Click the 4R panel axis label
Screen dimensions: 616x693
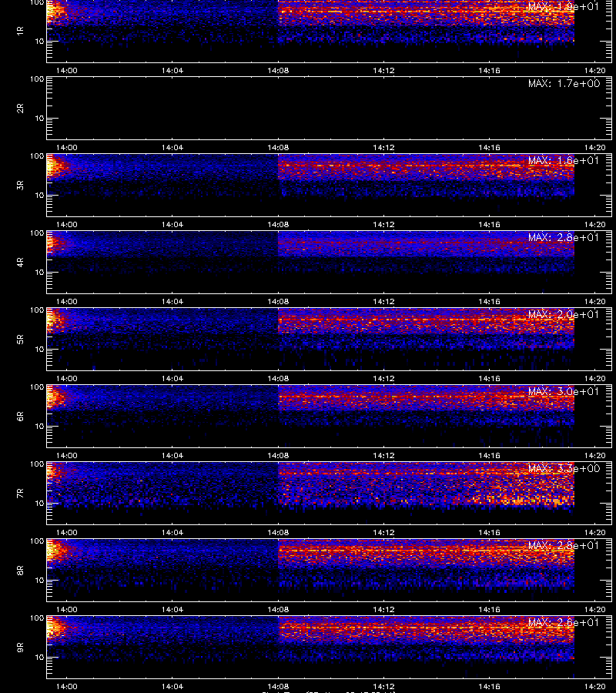click(20, 262)
